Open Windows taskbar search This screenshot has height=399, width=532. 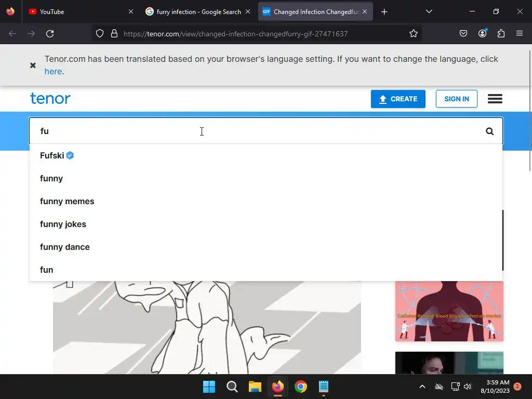(232, 387)
